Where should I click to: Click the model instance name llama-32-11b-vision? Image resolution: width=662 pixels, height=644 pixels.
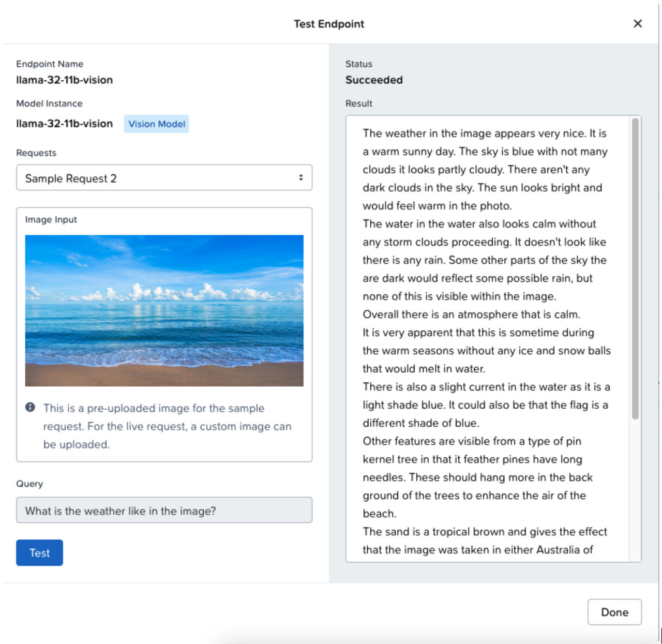coord(64,124)
